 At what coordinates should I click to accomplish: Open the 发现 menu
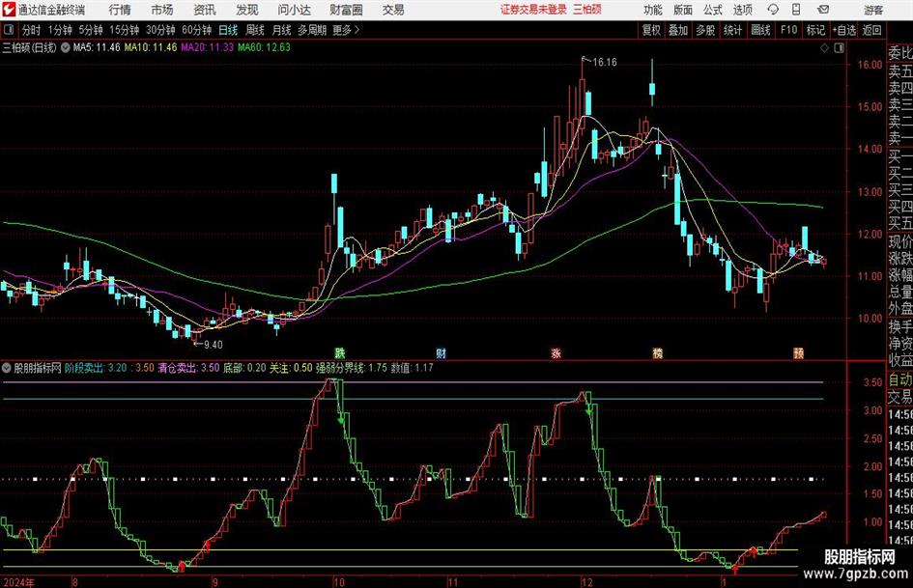coord(247,10)
